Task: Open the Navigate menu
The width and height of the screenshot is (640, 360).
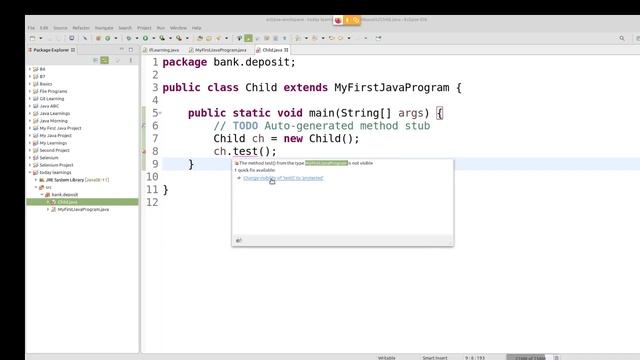Action: (104, 28)
